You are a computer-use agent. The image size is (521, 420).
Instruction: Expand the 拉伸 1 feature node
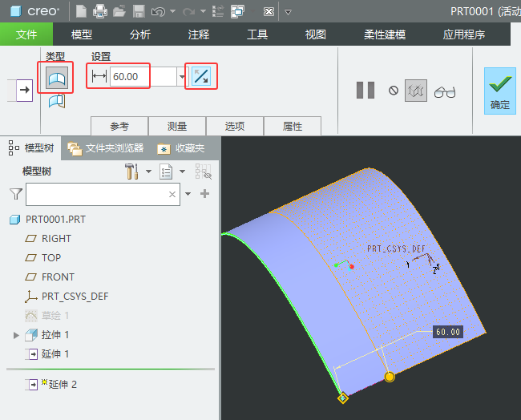(16, 335)
